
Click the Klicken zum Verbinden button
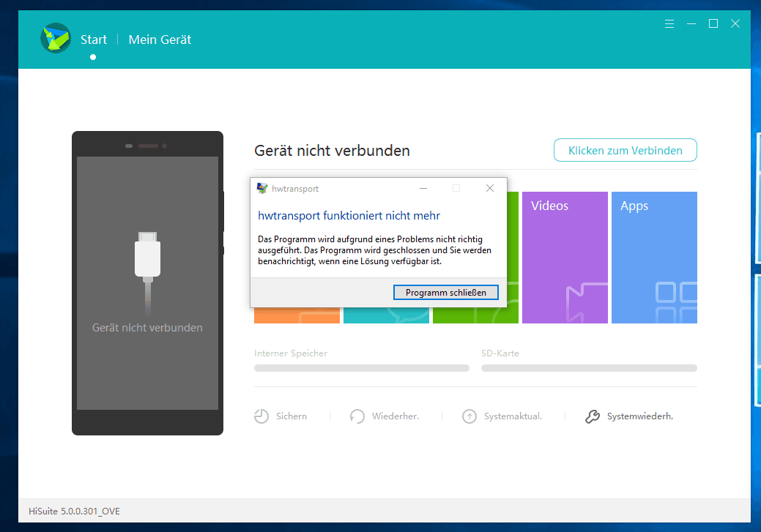[625, 151]
